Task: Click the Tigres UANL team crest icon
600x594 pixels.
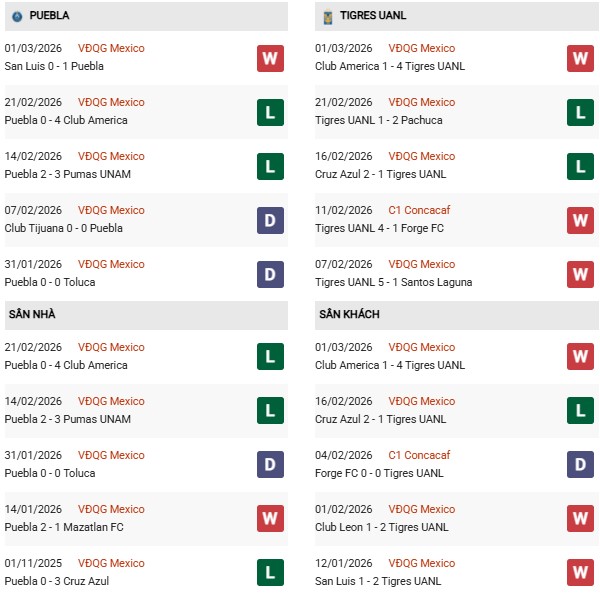Action: [327, 16]
